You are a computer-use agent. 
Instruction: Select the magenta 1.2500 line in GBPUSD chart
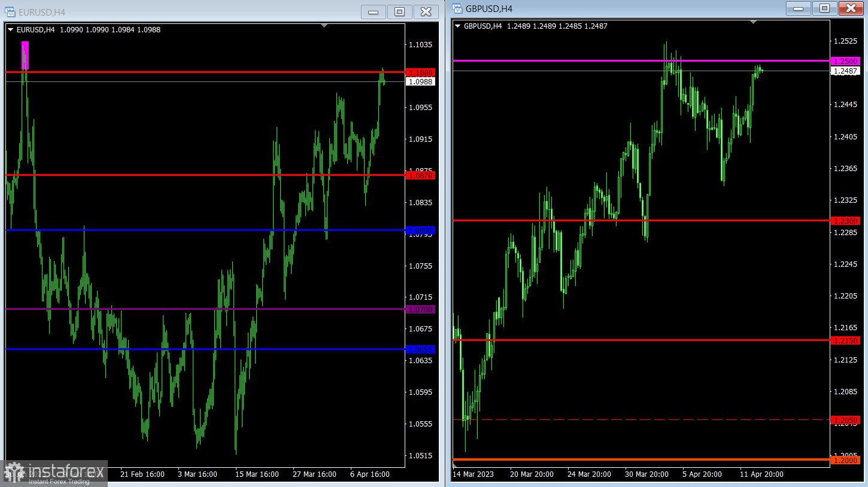pyautogui.click(x=641, y=60)
